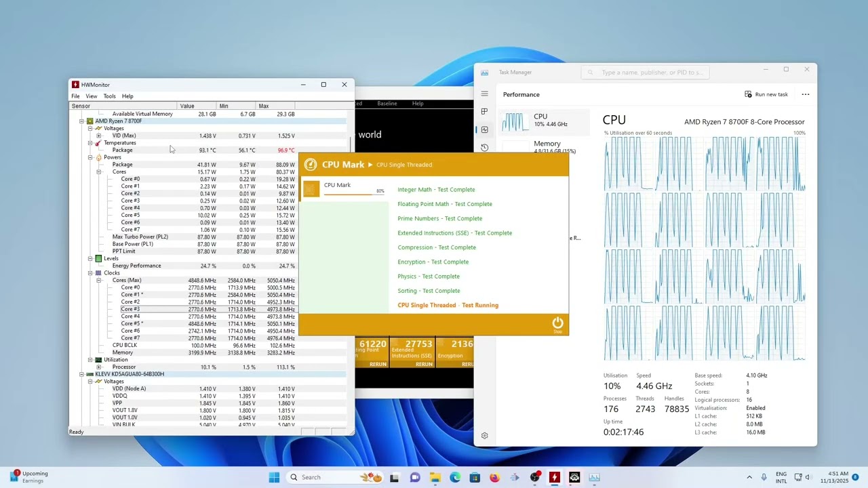Switch to HWMonitor taskbar icon
Viewport: 868px width, 488px height.
tap(555, 477)
